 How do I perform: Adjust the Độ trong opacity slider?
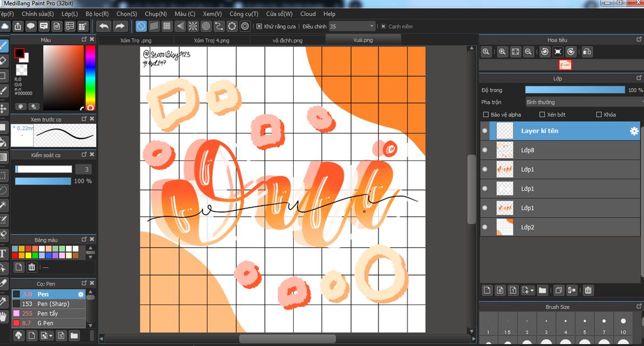click(575, 90)
